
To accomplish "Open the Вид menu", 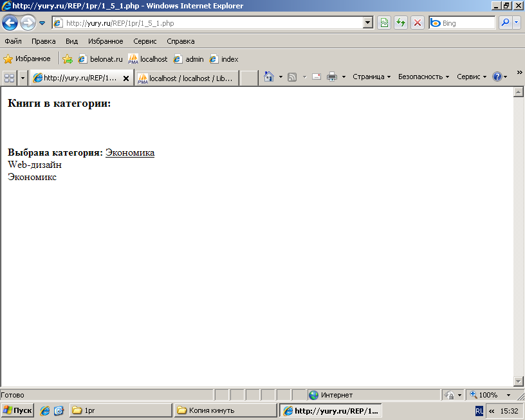I will coord(71,41).
